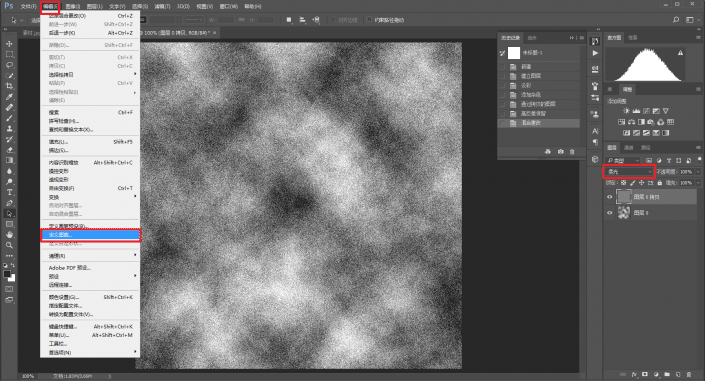705x381 pixels.
Task: Select the Zoom tool in the toolbox
Action: [x=9, y=245]
